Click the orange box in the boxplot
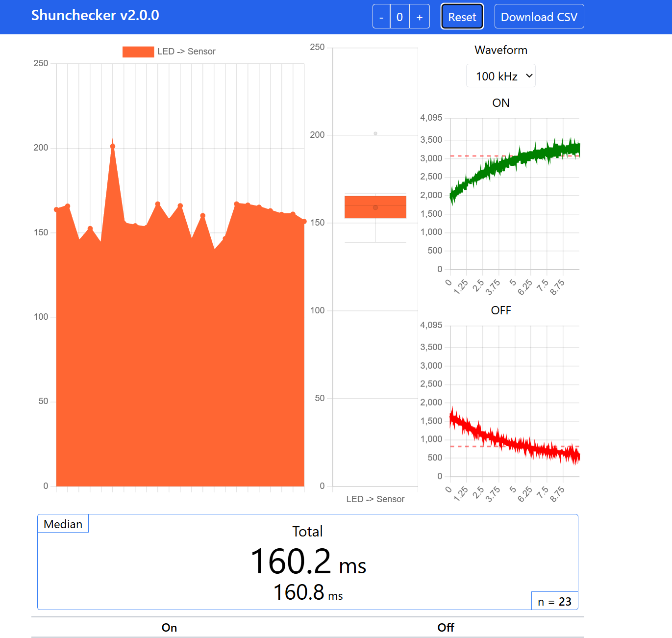Image resolution: width=672 pixels, height=638 pixels. (x=375, y=207)
